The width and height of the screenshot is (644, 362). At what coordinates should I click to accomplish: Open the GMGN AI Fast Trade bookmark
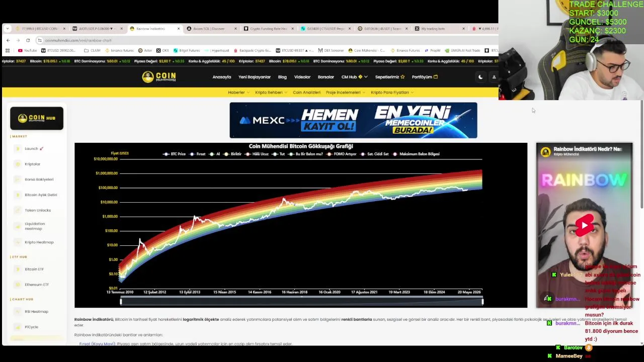pos(462,50)
